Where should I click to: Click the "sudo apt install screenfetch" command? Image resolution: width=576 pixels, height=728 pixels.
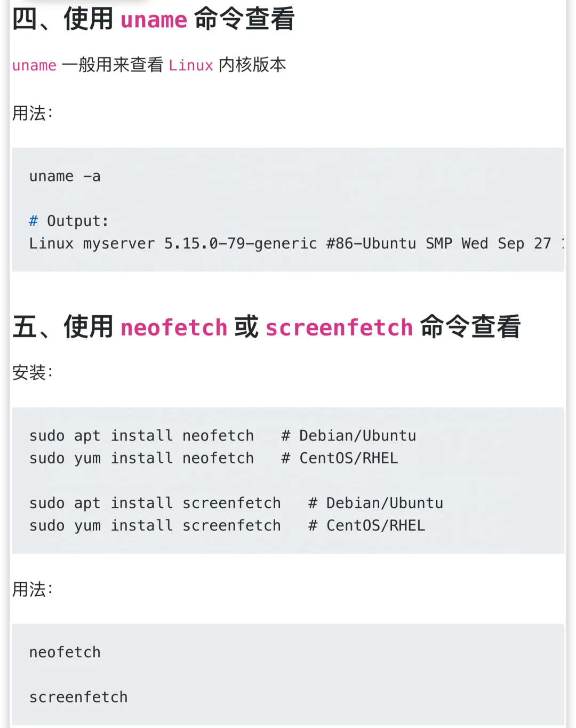[x=155, y=503]
